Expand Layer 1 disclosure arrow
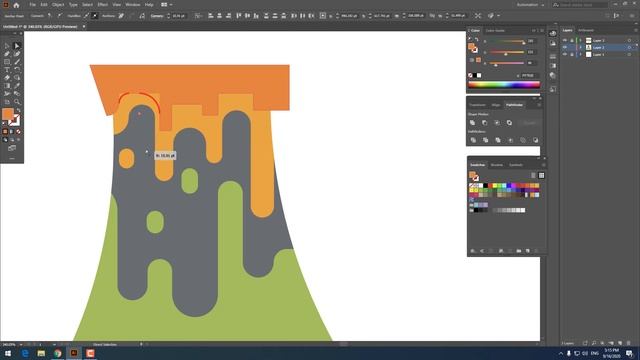640x360 pixels. (x=581, y=54)
